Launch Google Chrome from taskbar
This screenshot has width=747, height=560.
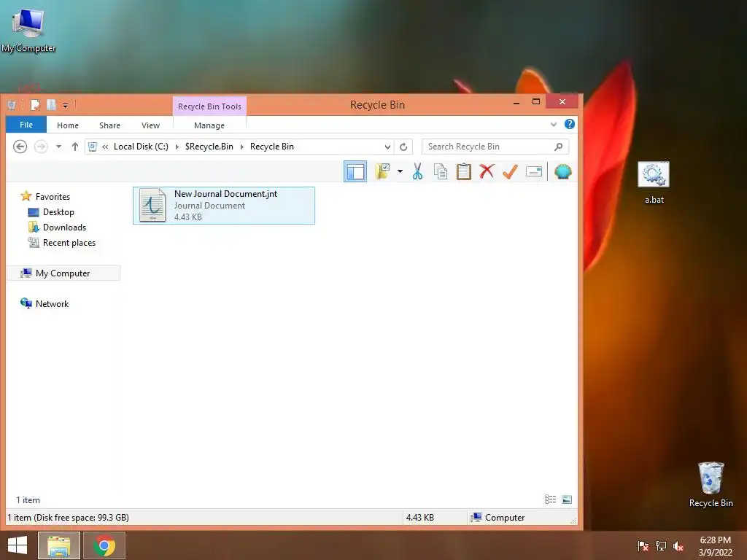coord(104,545)
